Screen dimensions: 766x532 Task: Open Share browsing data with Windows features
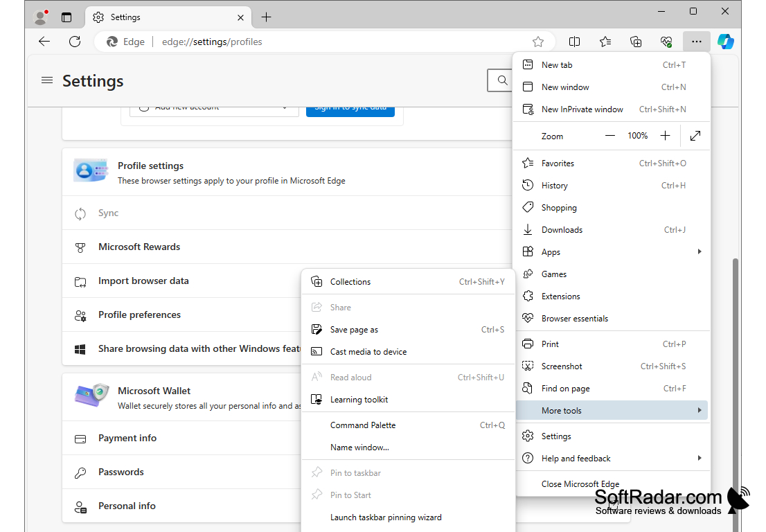pos(181,349)
